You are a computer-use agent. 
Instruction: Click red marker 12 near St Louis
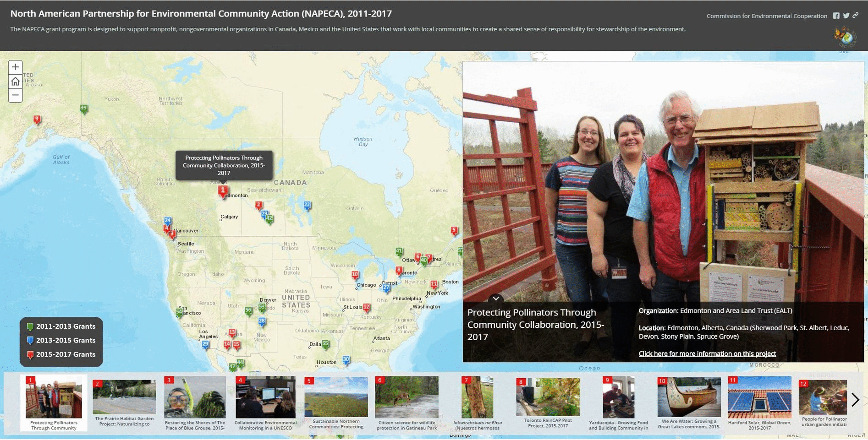point(366,308)
